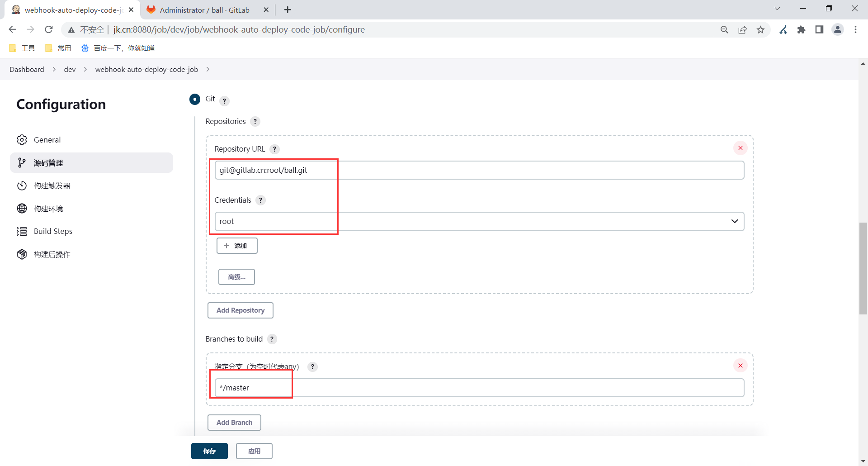The height and width of the screenshot is (466, 868).
Task: Jump to 构建环境 section
Action: 91,209
